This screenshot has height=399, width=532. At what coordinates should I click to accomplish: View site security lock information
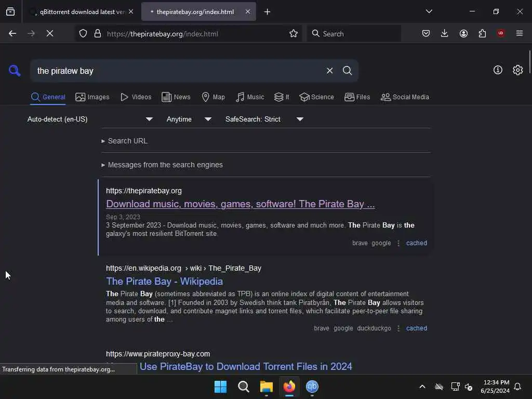[97, 34]
